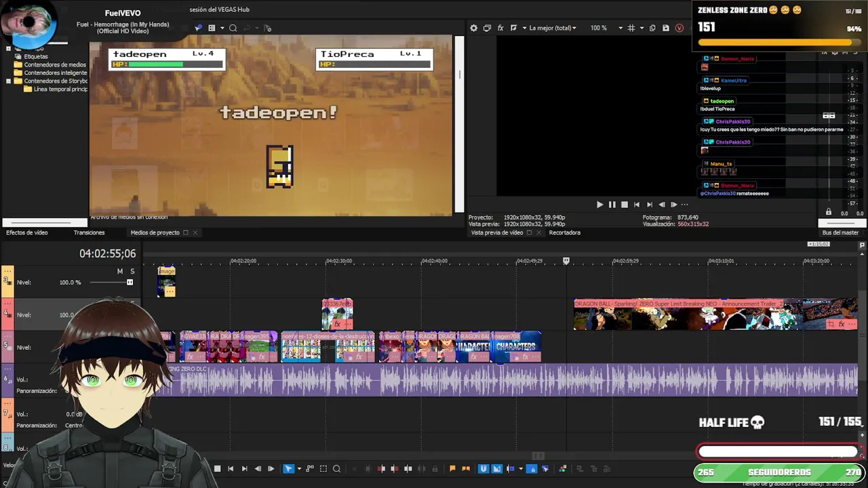
Task: Switch to Transiciones tab
Action: pos(89,232)
